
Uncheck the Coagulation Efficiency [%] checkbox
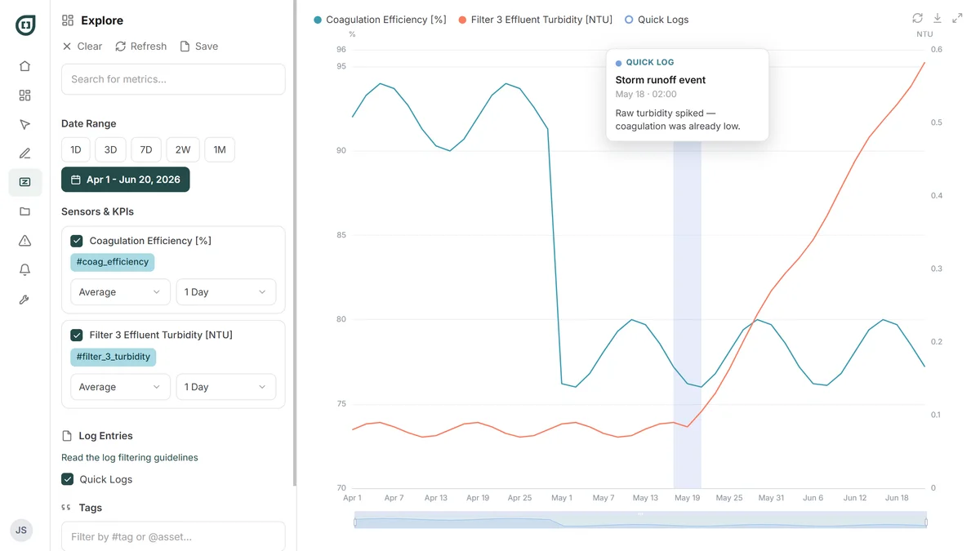pyautogui.click(x=77, y=241)
